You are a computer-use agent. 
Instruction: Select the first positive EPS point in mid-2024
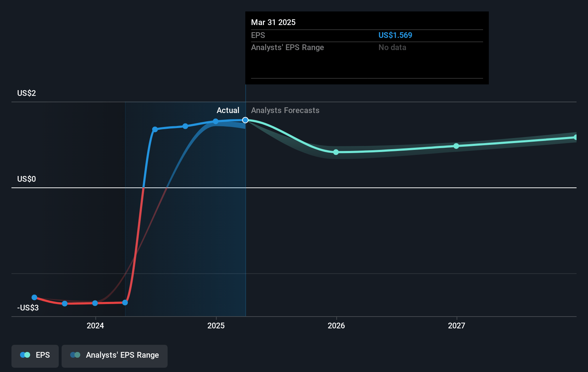155,129
